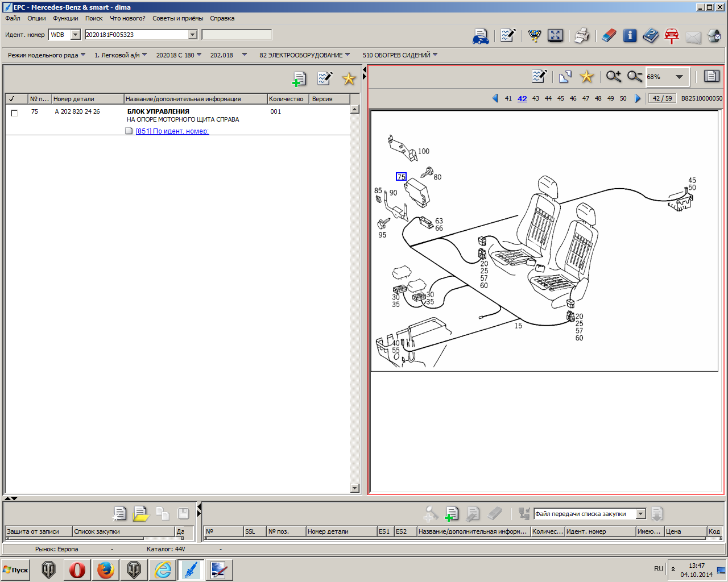Screen dimensions: 728x582
Task: Click the parts list scroll-down arrow
Action: 355,488
